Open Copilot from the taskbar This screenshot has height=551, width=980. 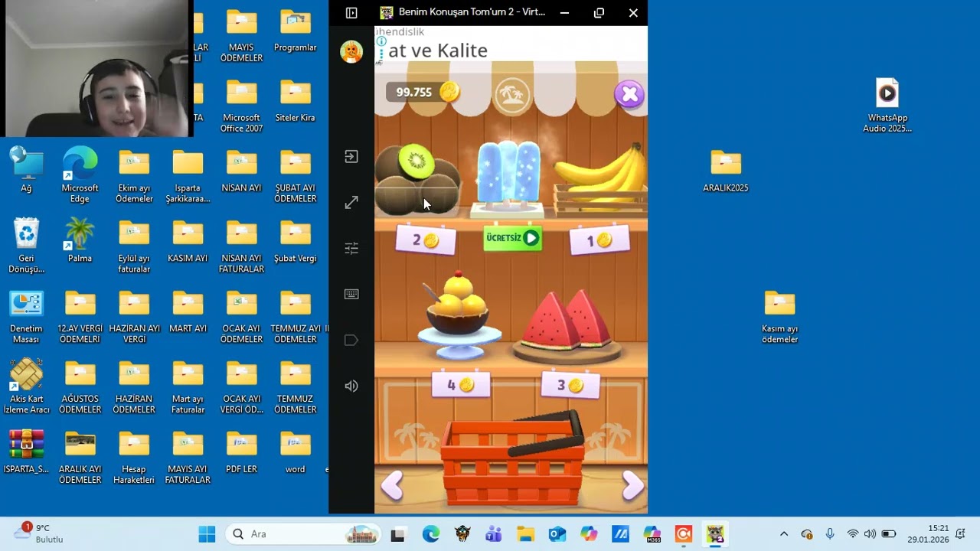(589, 534)
